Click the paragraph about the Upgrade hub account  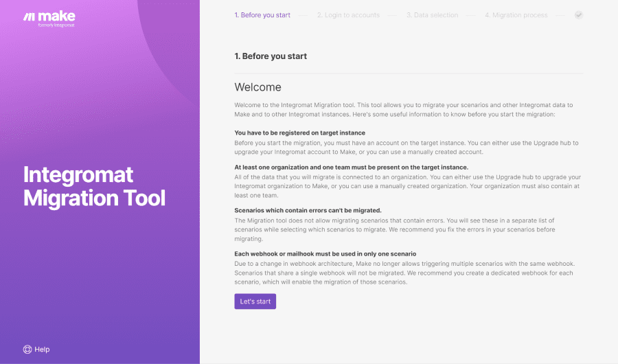pos(407,148)
